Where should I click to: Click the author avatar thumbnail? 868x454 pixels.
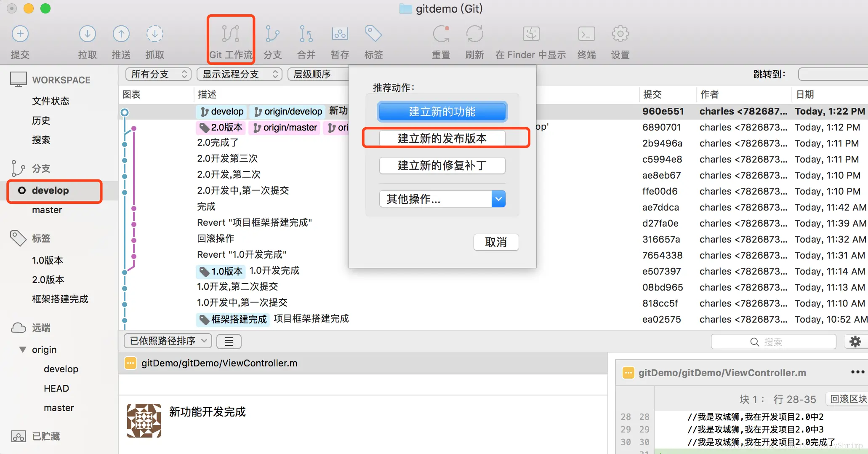144,421
